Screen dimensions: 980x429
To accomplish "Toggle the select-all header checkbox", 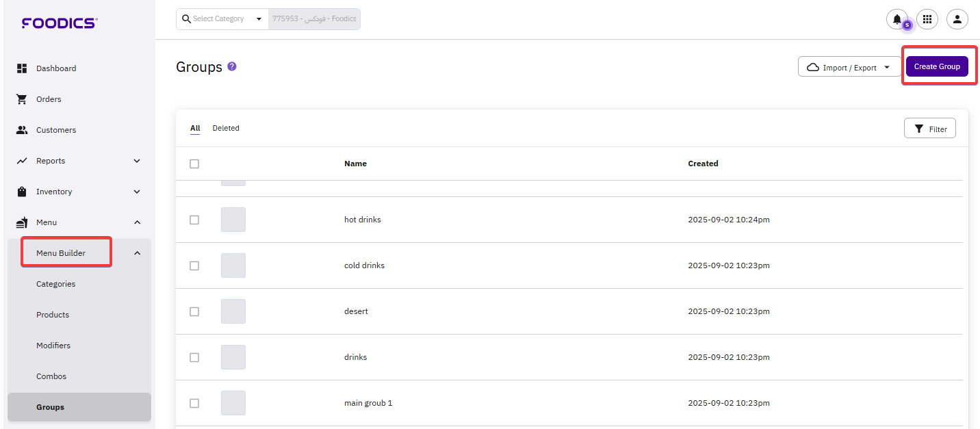I will tap(194, 164).
